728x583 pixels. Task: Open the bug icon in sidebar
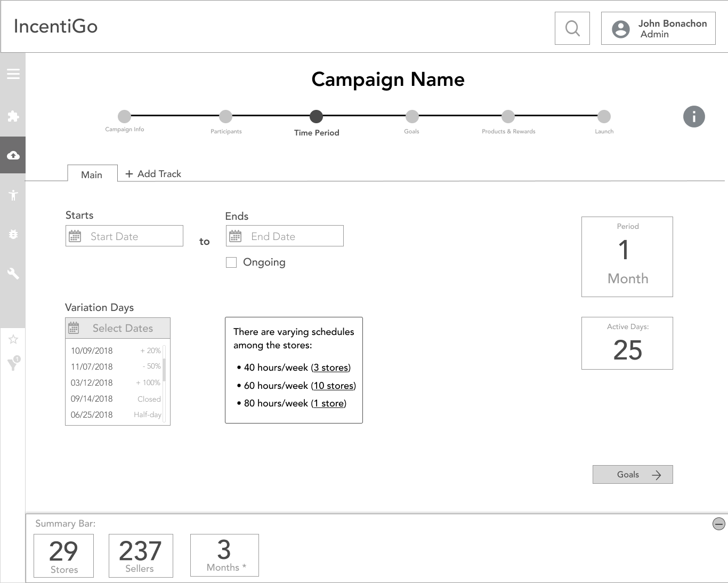point(13,234)
